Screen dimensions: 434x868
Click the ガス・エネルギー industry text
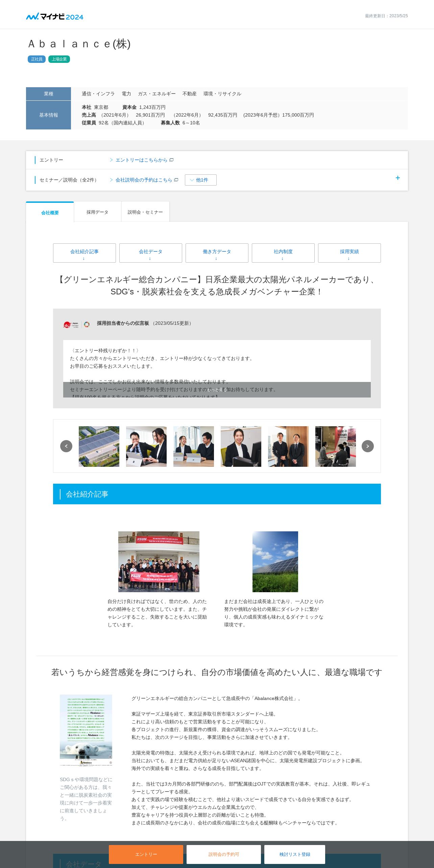tap(157, 94)
